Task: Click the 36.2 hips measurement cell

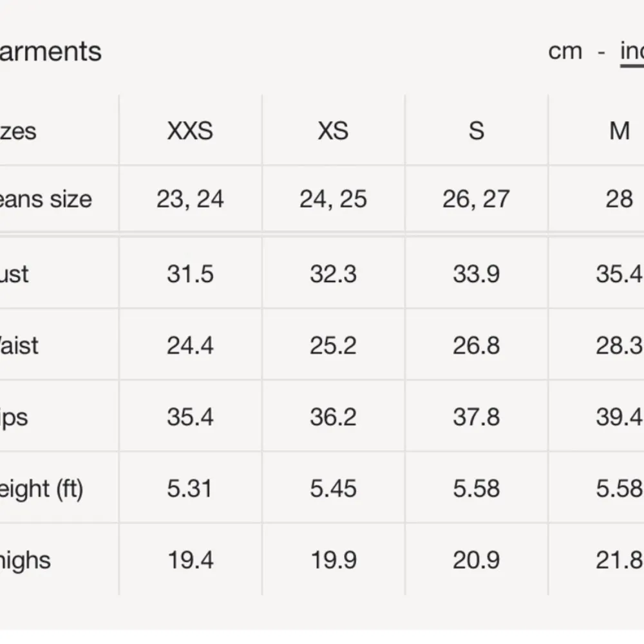Action: coord(333,417)
